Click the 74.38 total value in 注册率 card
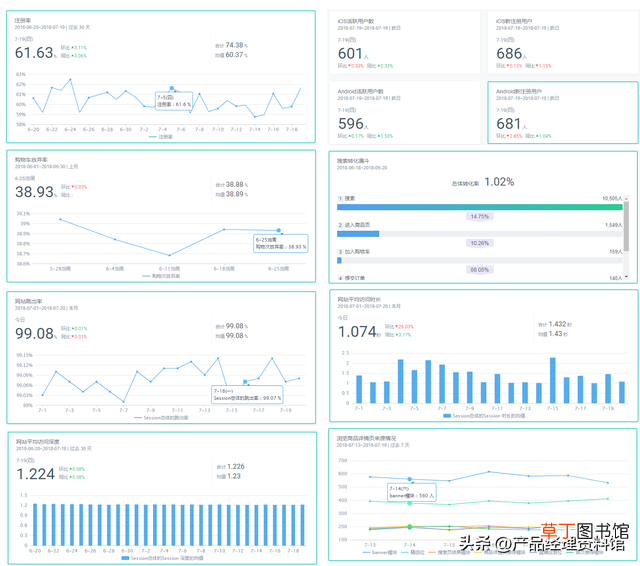 click(234, 45)
